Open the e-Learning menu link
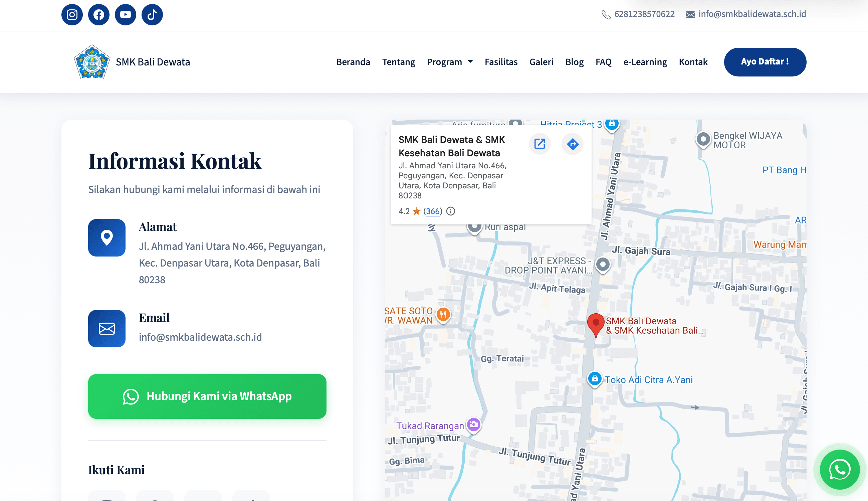 pos(645,62)
